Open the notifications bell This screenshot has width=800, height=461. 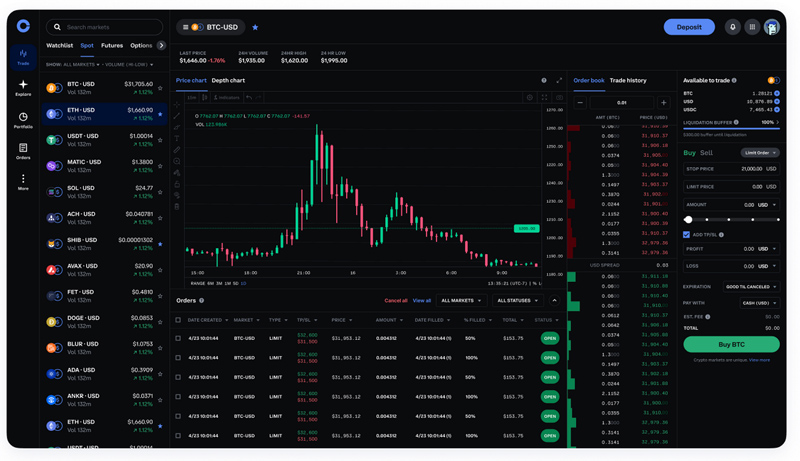tap(733, 27)
